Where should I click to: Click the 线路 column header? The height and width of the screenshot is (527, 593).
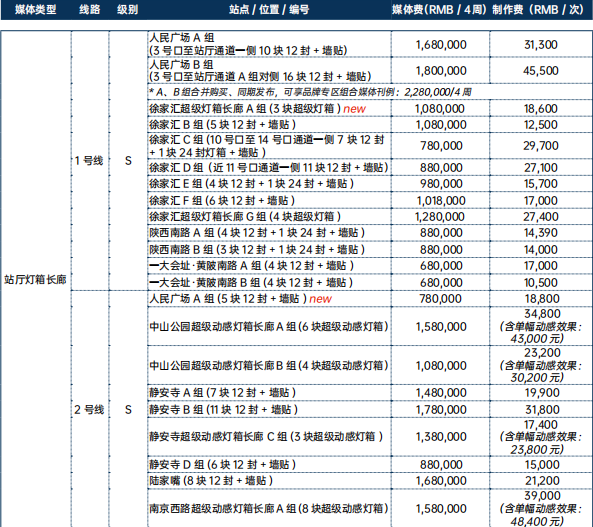[x=90, y=9]
